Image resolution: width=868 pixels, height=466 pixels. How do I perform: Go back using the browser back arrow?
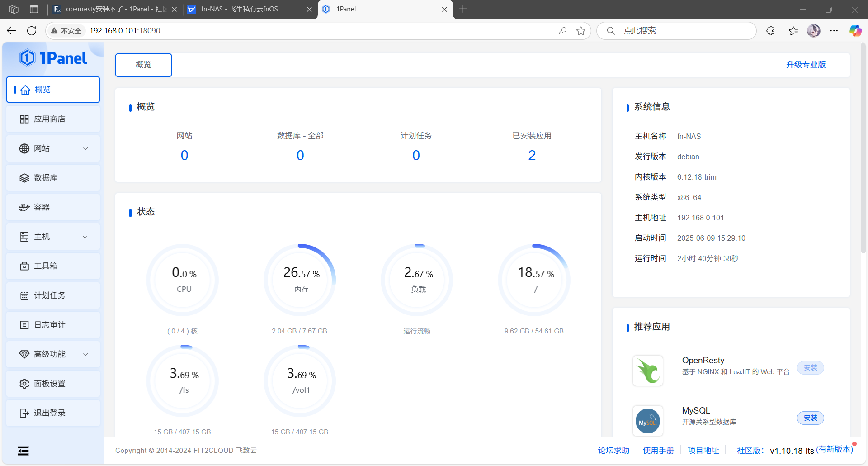click(11, 31)
